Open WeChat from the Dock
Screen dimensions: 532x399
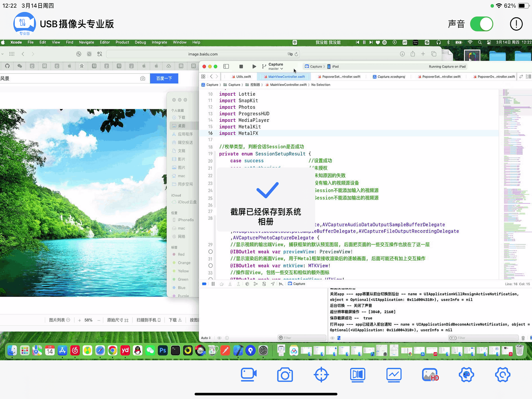tap(150, 351)
